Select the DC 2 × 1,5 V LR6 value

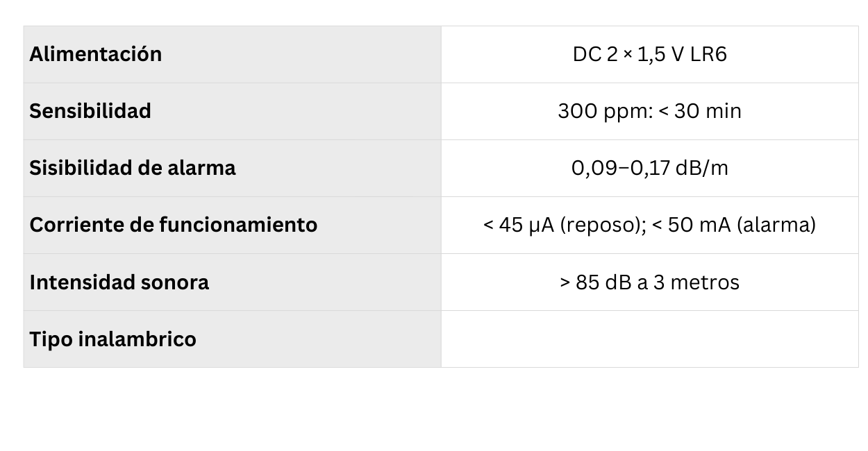point(649,54)
